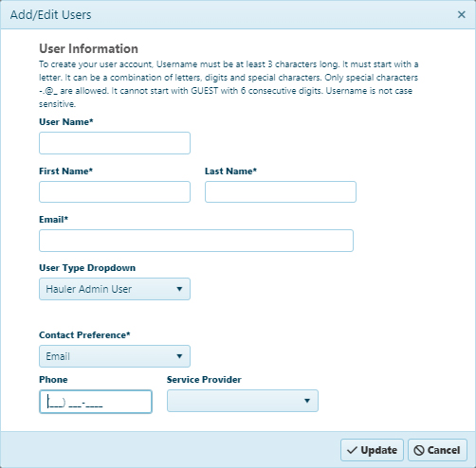Click the Phone number field
476x468 pixels.
96,402
